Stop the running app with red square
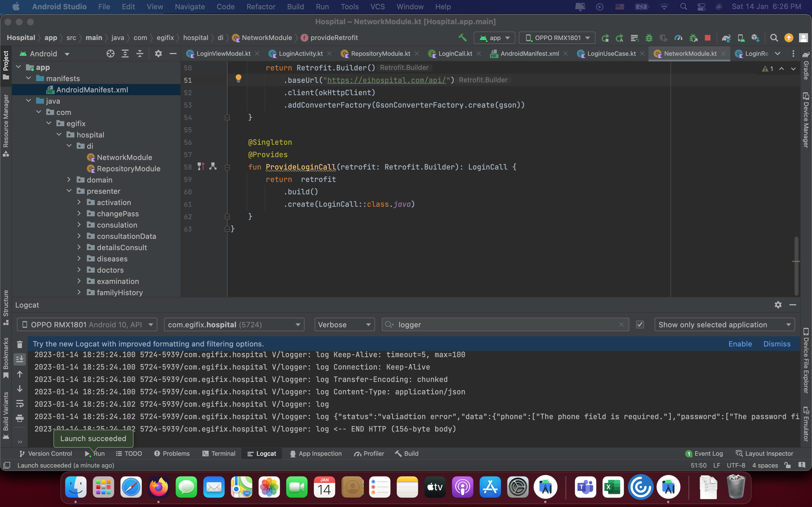Screen dimensions: 812x507 (x=708, y=38)
